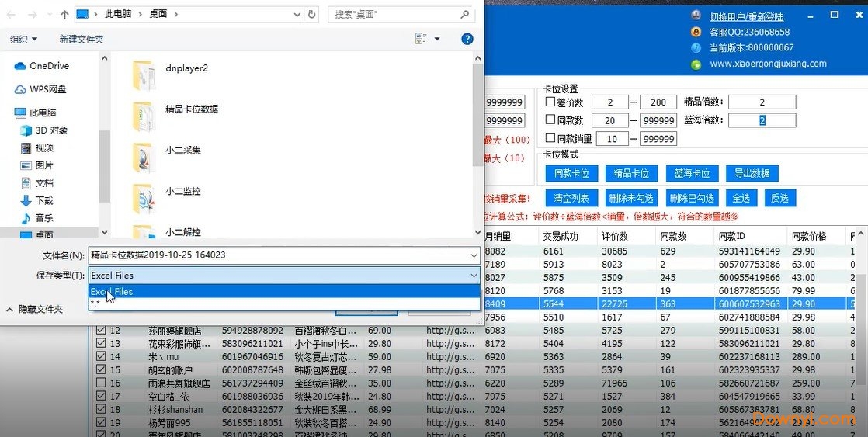Screen dimensions: 868x437
Task: Check row 16 checkbox 雨浪共舞旗舰店
Action: [101, 383]
